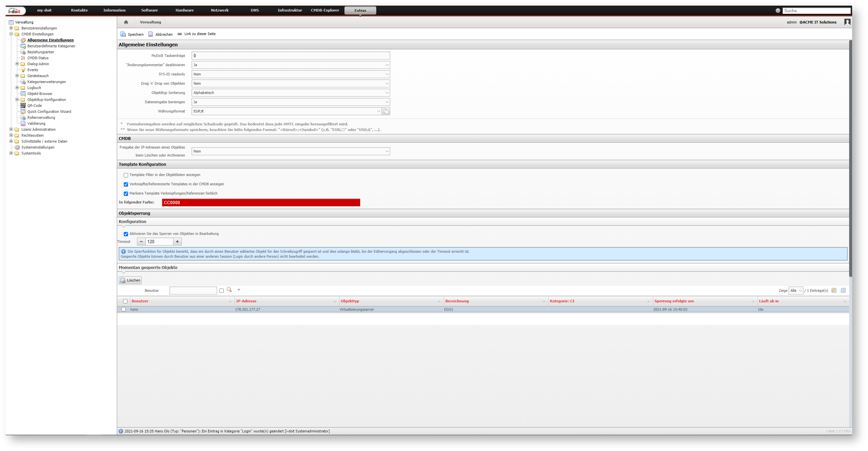This screenshot has height=451, width=868.
Task: Click copy icon next to Währungsformat
Action: tap(386, 112)
